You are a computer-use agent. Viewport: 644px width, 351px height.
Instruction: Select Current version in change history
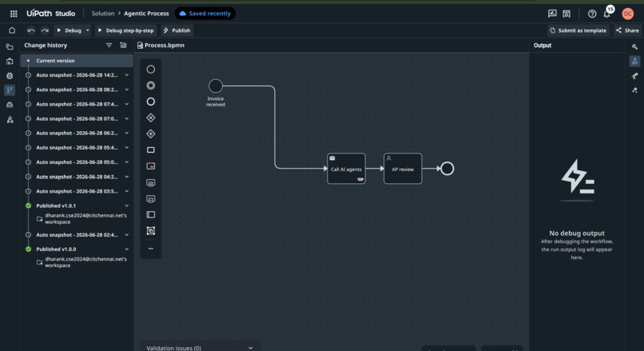pyautogui.click(x=77, y=61)
